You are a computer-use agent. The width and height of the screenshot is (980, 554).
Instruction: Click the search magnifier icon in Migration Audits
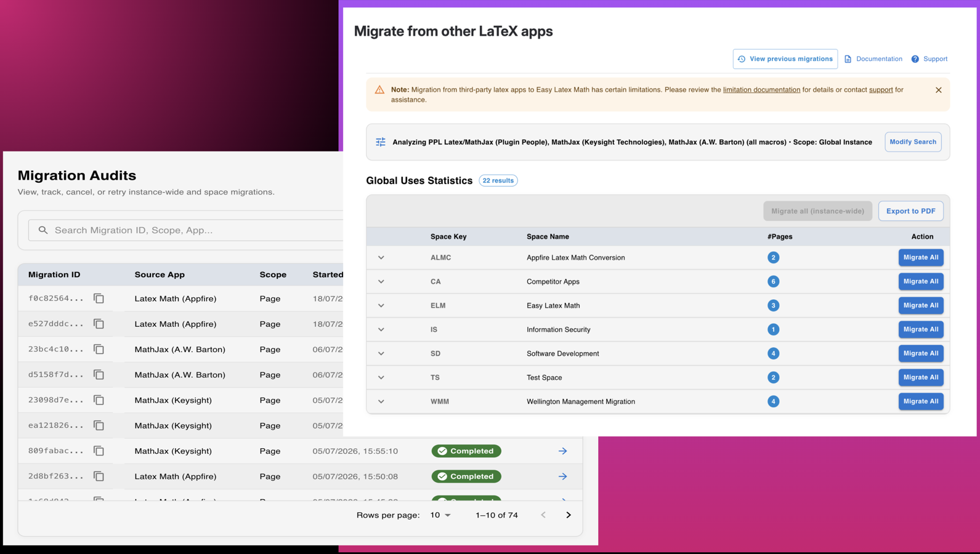point(43,230)
